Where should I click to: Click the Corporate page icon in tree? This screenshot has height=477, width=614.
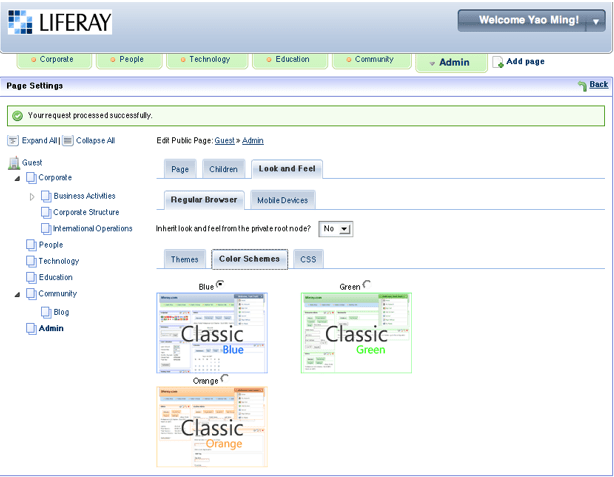[x=31, y=178]
